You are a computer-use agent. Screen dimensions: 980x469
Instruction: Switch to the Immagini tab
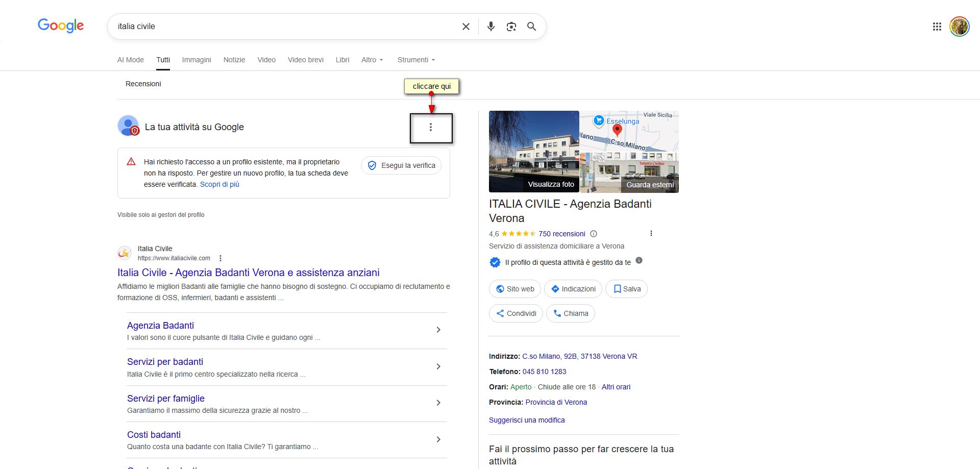(x=196, y=60)
